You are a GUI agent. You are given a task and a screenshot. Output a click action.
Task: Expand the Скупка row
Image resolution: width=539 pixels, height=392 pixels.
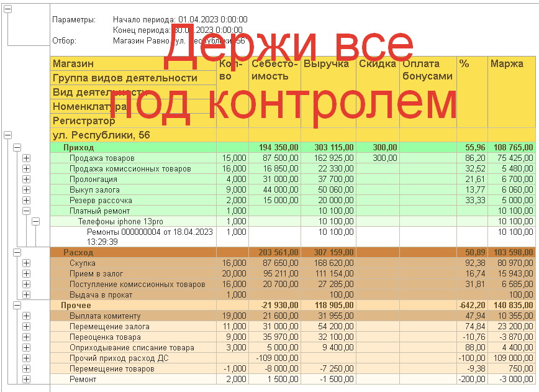click(26, 263)
